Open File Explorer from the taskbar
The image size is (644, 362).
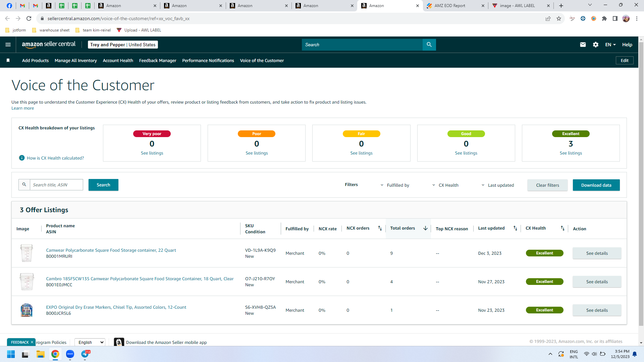pyautogui.click(x=41, y=354)
